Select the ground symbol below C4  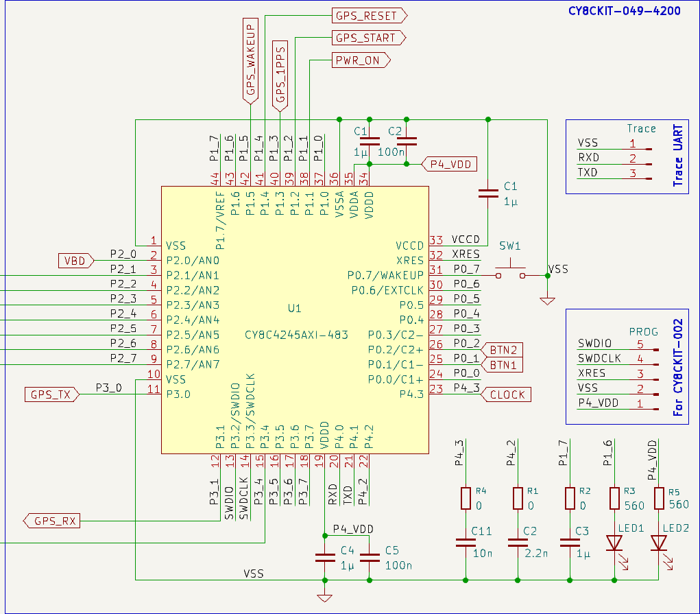point(324,598)
